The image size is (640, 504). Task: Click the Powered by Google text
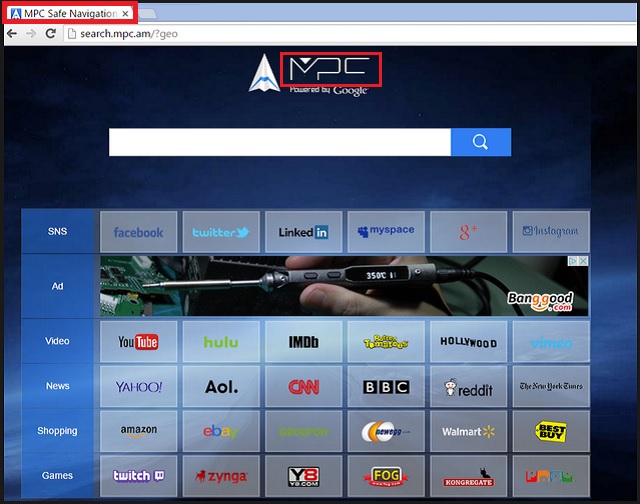[x=329, y=91]
